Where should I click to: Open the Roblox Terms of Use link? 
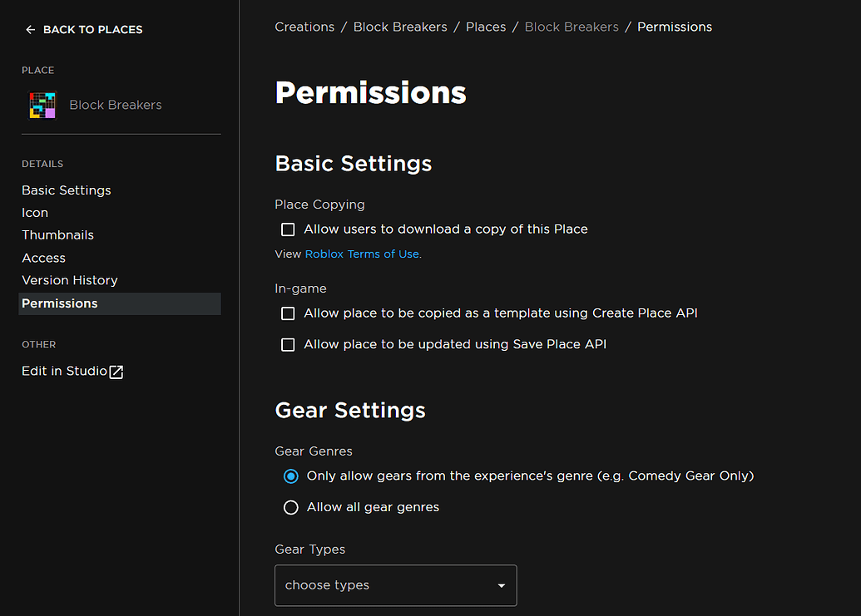pyautogui.click(x=362, y=254)
